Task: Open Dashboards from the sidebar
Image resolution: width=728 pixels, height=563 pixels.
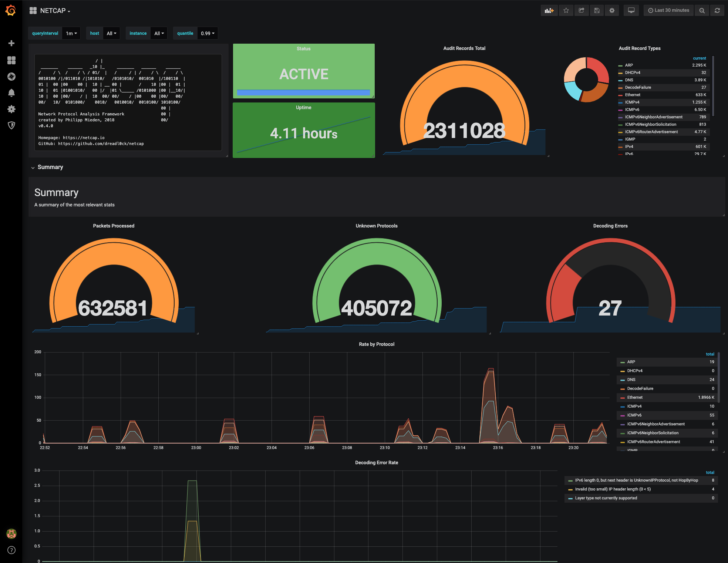Action: click(11, 60)
